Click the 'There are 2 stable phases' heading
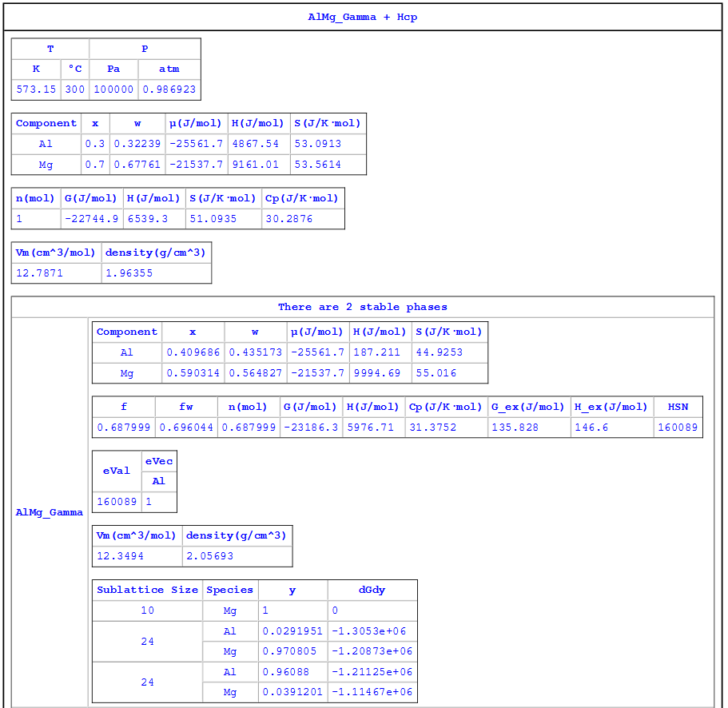 pyautogui.click(x=362, y=307)
